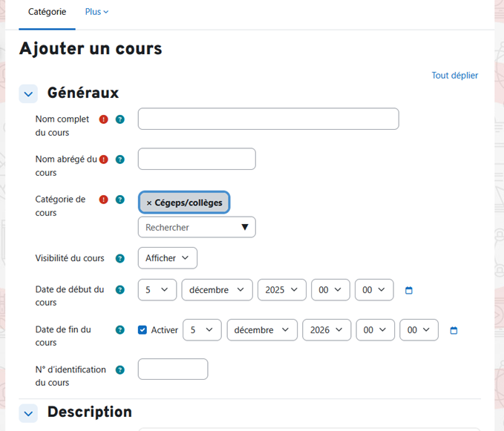Show help for Date de début du cours
504x431 pixels.
click(x=120, y=290)
